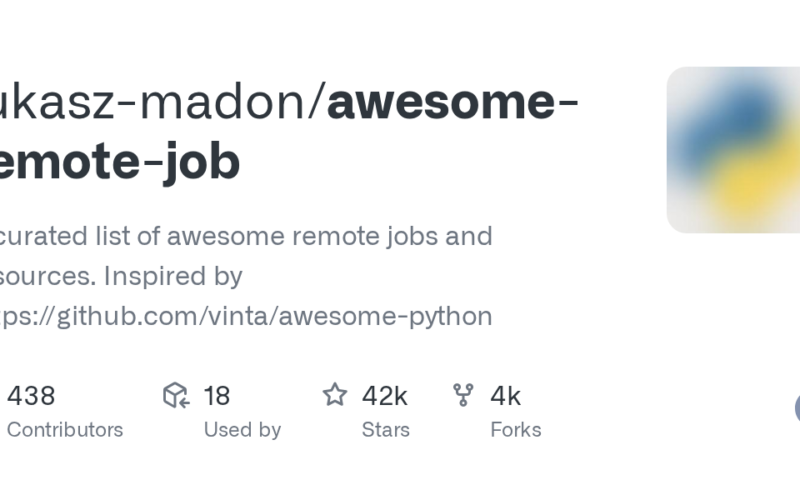Click the gray circle at right edge
Image resolution: width=800 pixels, height=500 pixels.
click(x=797, y=407)
